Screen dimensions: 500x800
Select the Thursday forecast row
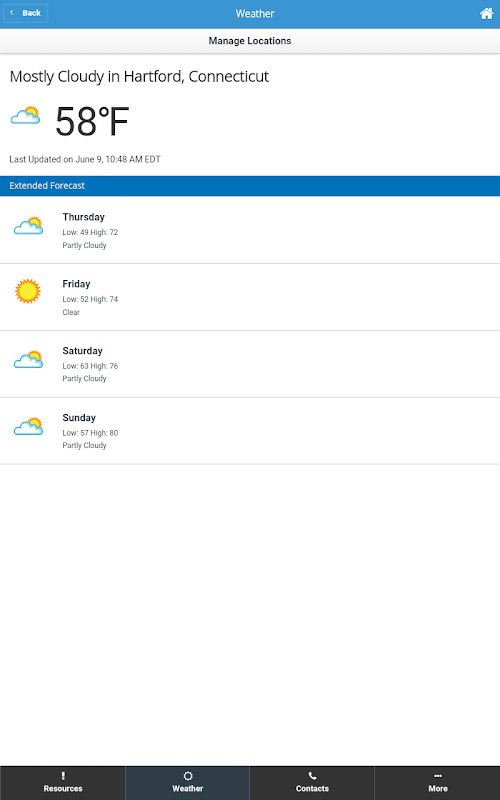tap(250, 230)
